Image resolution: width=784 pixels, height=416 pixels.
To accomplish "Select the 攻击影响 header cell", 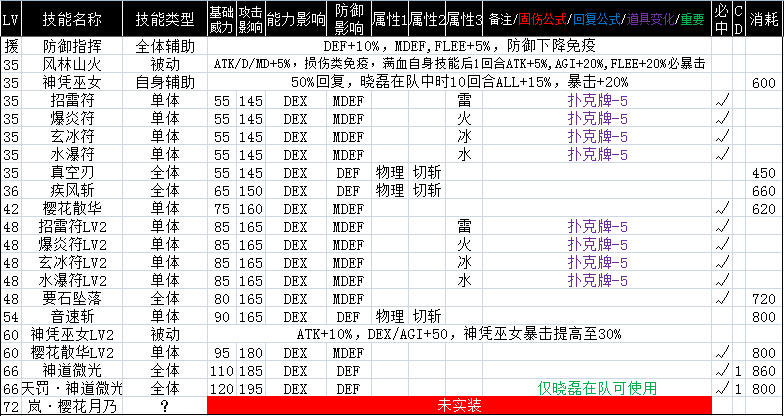I will [250, 19].
